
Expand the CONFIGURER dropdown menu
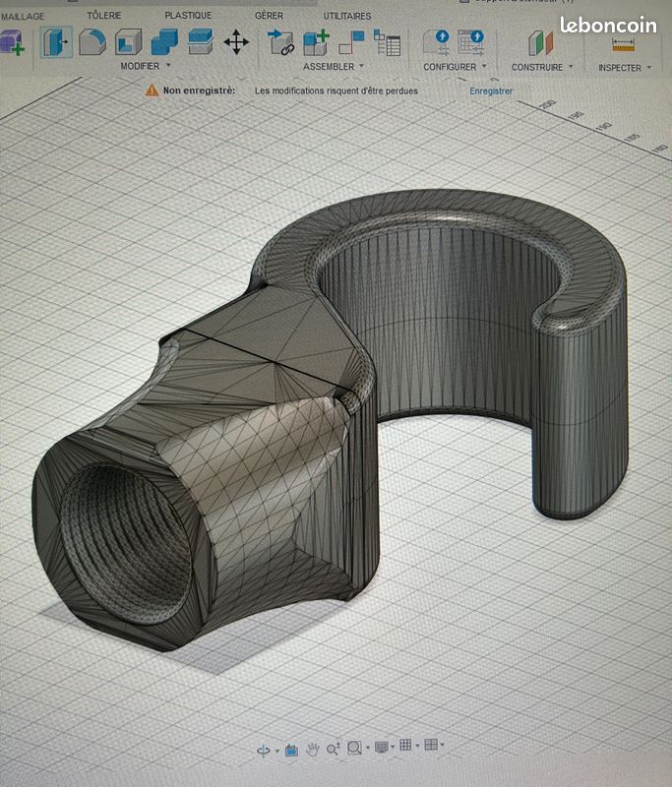pyautogui.click(x=455, y=66)
